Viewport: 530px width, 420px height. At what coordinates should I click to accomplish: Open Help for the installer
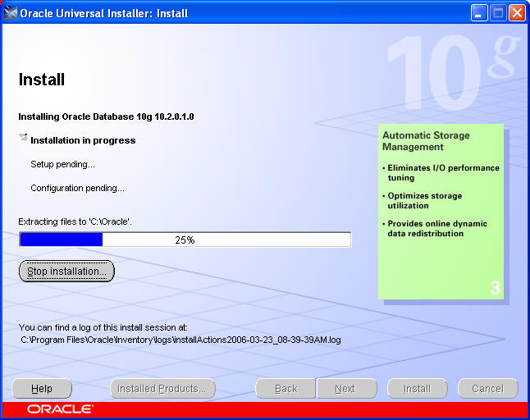click(42, 389)
